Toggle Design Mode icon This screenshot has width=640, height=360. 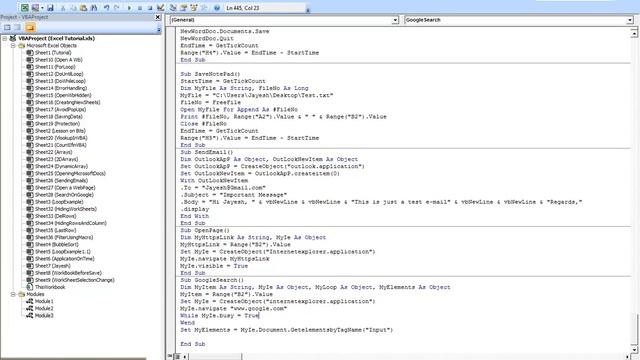coord(160,8)
